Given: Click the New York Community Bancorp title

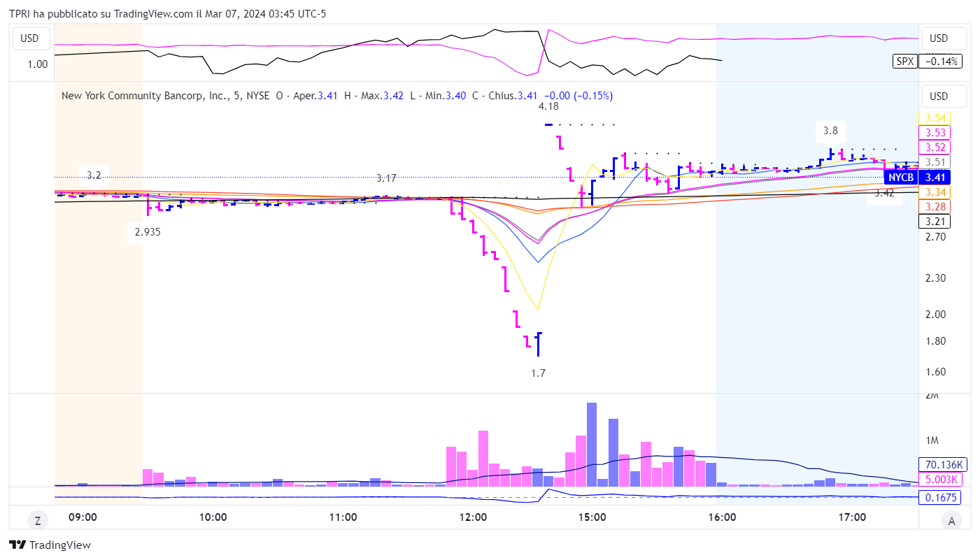Looking at the screenshot, I should click(145, 96).
